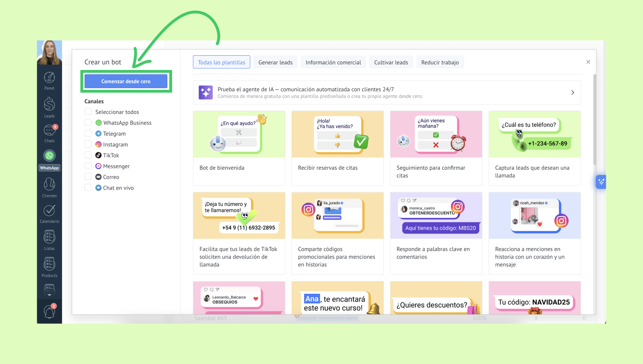Enable the WhatsApp Business channel checkbox

[88, 122]
